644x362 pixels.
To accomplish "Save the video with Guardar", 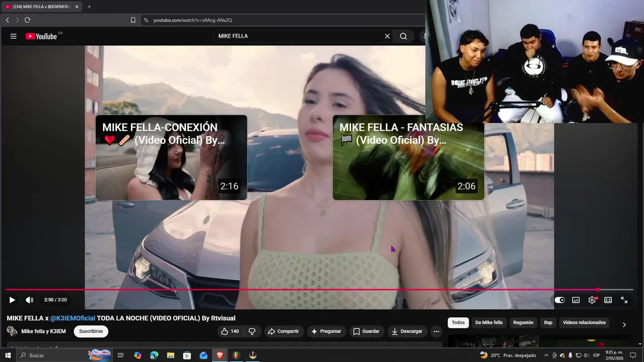I will [x=366, y=331].
